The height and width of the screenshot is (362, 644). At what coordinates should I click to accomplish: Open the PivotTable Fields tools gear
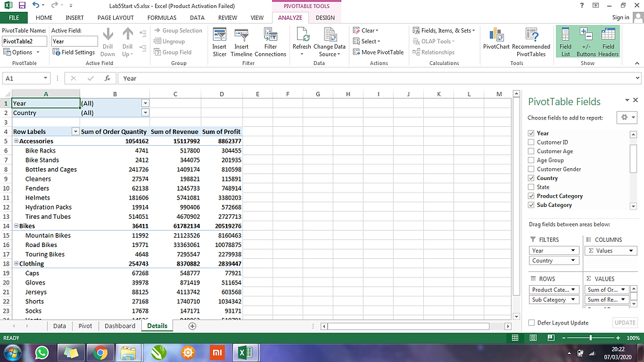coord(627,118)
